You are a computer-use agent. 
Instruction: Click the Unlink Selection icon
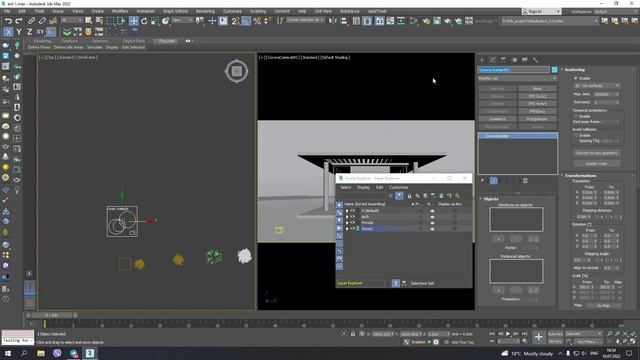(42, 21)
